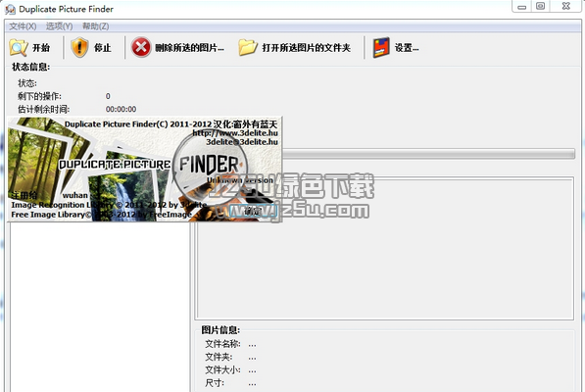Click the 文件大小 label
Screen dimensions: 585x392
tap(222, 370)
